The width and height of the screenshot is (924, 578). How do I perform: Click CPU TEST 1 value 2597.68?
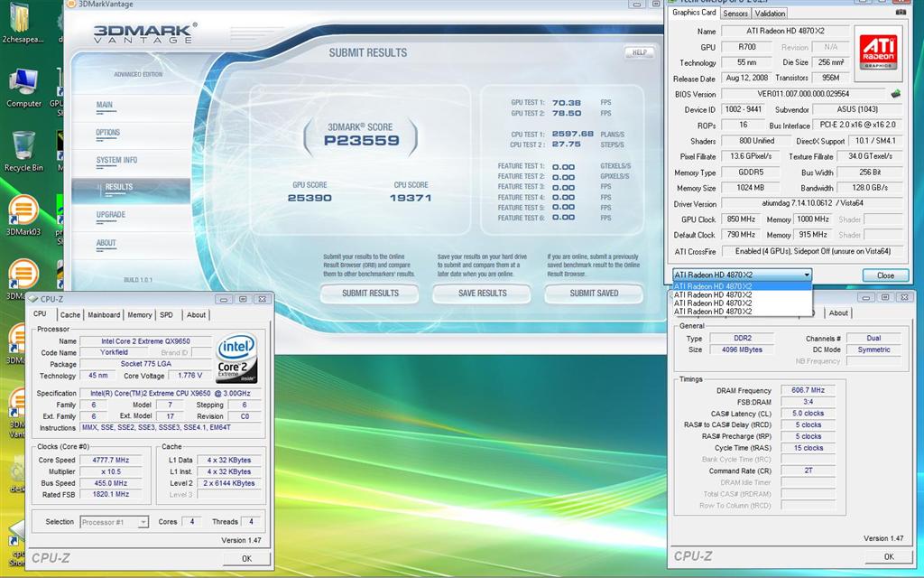[x=572, y=134]
